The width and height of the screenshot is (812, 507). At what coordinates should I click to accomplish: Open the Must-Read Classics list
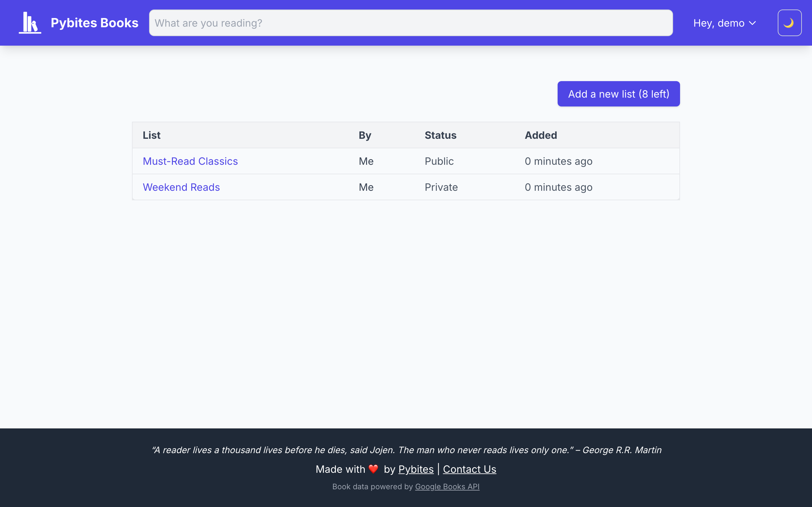click(x=190, y=161)
